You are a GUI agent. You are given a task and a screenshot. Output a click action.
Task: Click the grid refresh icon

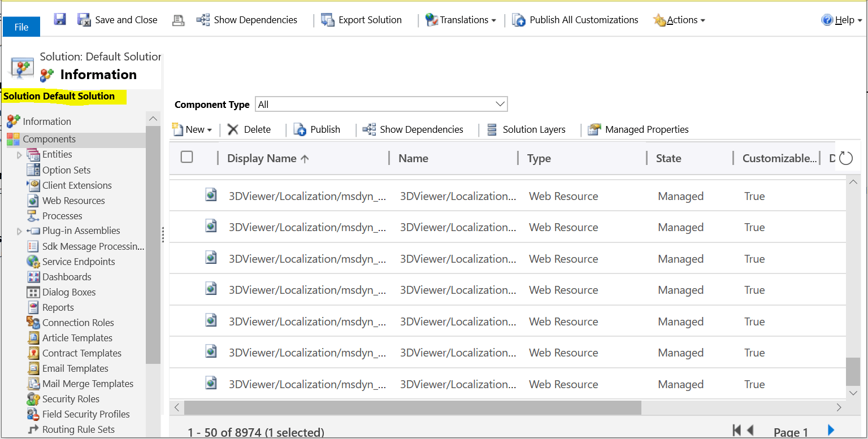tap(845, 158)
